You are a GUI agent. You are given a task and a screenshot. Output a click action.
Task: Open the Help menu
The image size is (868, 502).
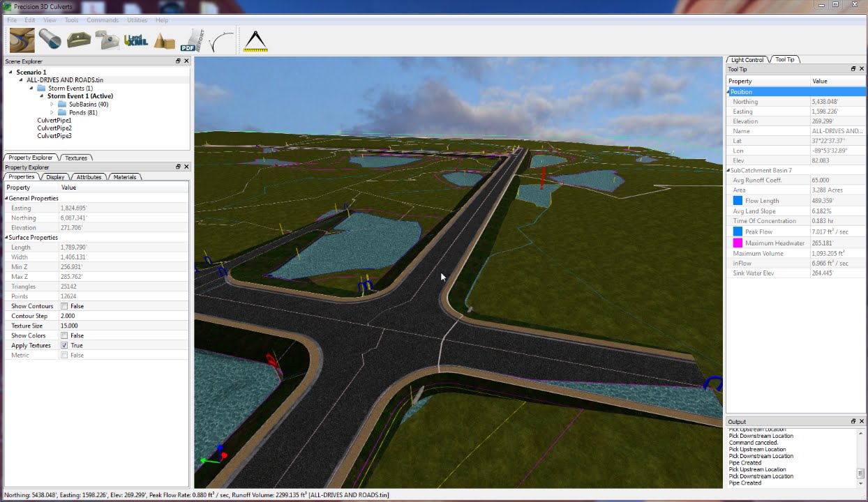pos(162,20)
